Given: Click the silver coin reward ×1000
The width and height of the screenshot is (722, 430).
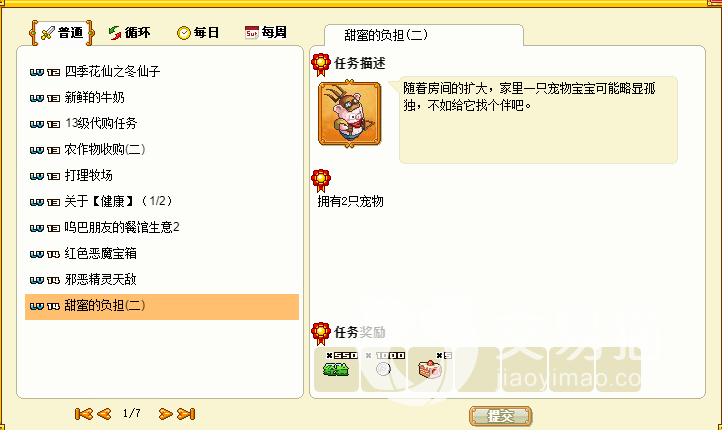Looking at the screenshot, I should 384,369.
